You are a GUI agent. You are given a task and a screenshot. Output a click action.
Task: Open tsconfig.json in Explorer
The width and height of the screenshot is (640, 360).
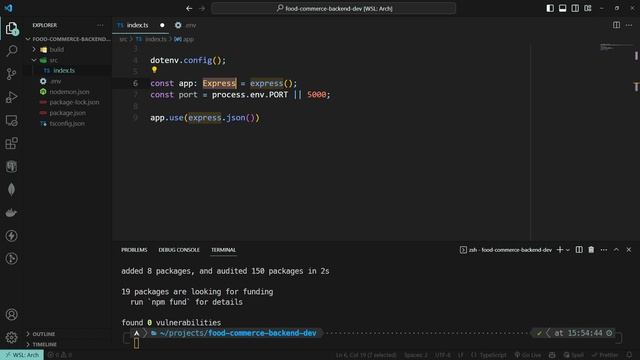pos(67,123)
